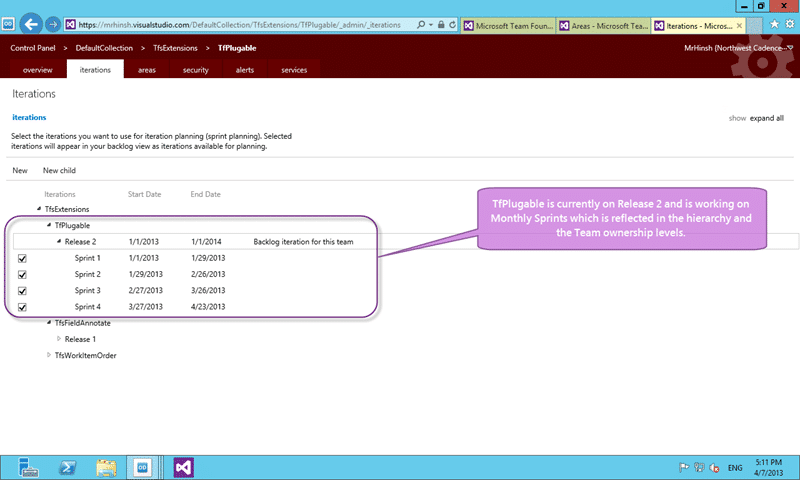Click the browser Forward arrow button
800x480 pixels.
[x=53, y=24]
